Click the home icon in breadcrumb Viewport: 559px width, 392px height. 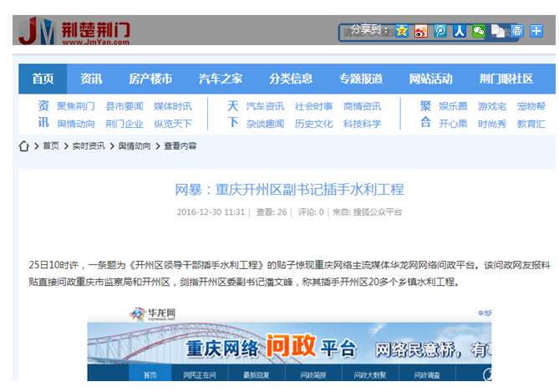pos(24,145)
